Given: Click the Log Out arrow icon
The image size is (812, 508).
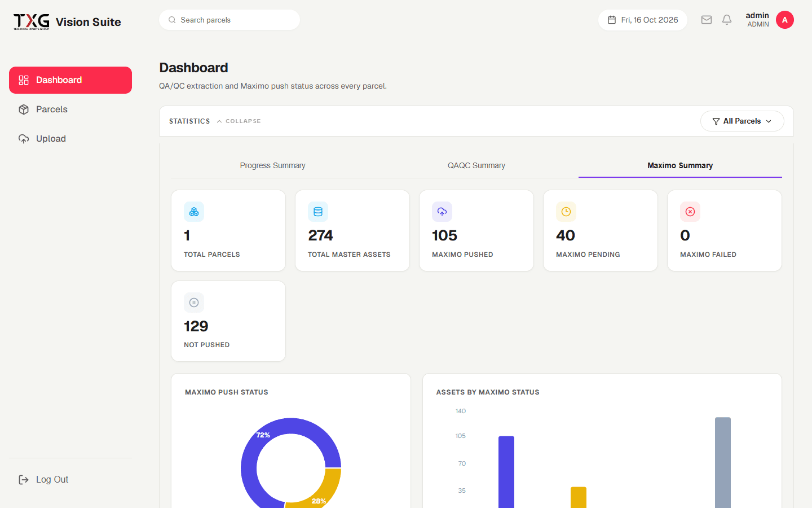Looking at the screenshot, I should coord(24,480).
